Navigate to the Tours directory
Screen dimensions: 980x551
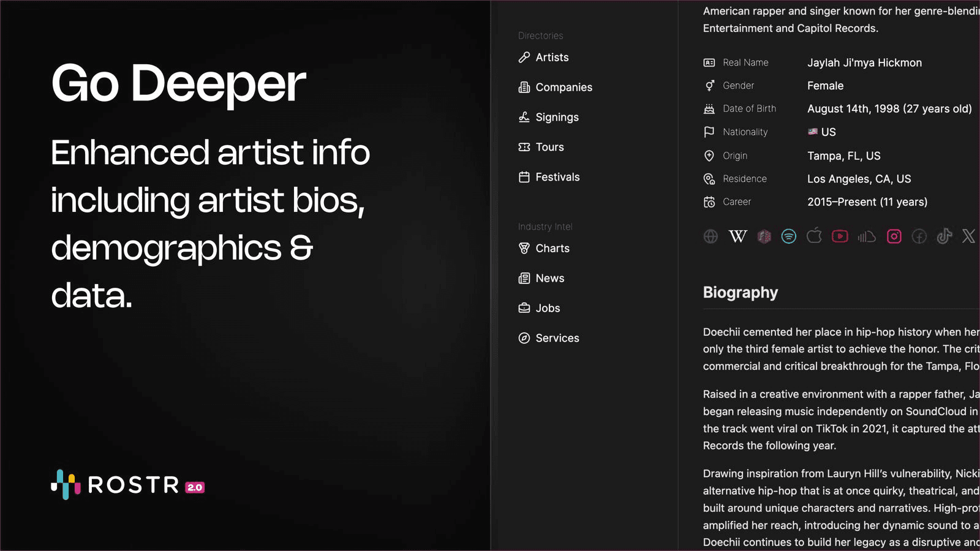pyautogui.click(x=549, y=148)
